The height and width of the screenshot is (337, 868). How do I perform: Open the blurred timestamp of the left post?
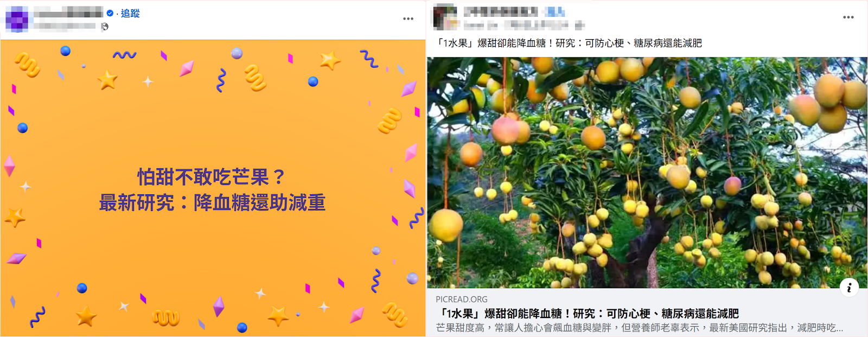65,26
